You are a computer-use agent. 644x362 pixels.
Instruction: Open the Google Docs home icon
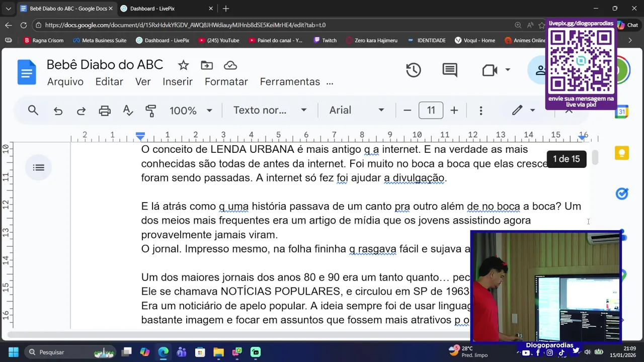click(27, 72)
